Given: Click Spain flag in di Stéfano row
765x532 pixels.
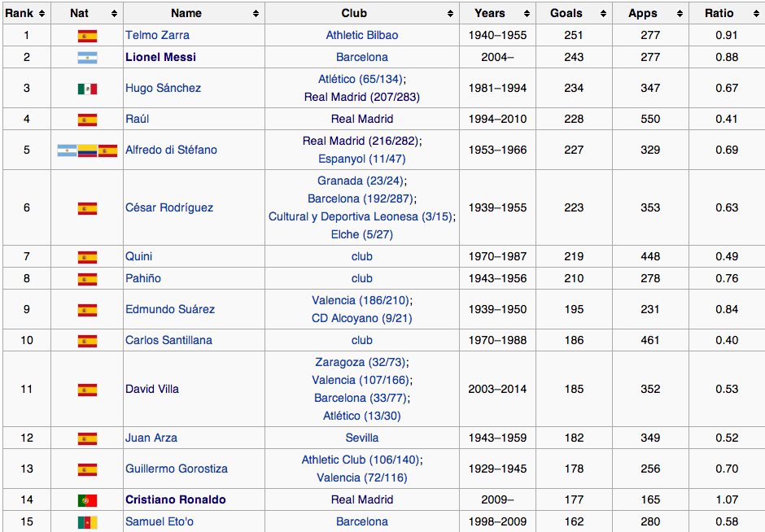Looking at the screenshot, I should (107, 150).
